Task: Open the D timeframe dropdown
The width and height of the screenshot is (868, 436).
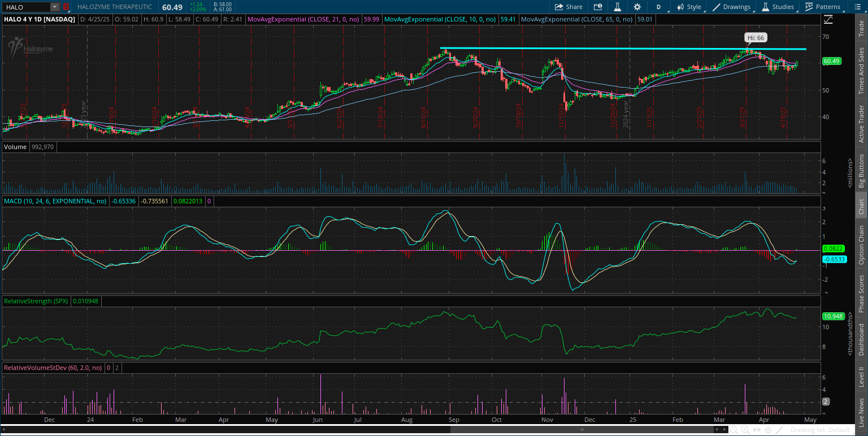Action: pyautogui.click(x=658, y=7)
